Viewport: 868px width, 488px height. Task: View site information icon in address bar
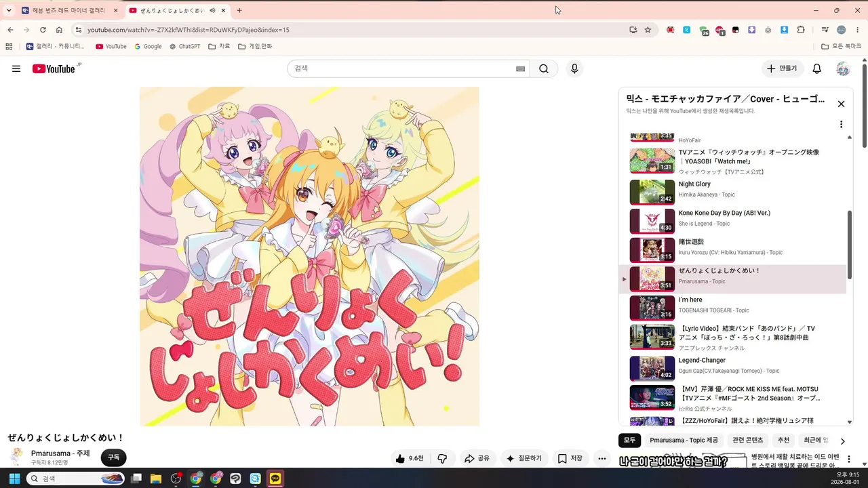79,30
